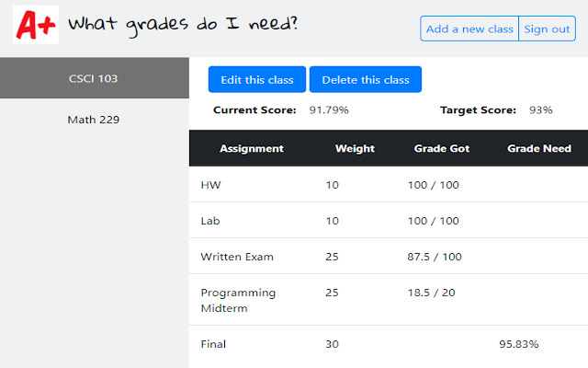Click the Current Score 91.79% value
Screen dimensions: 588x368
coord(329,110)
